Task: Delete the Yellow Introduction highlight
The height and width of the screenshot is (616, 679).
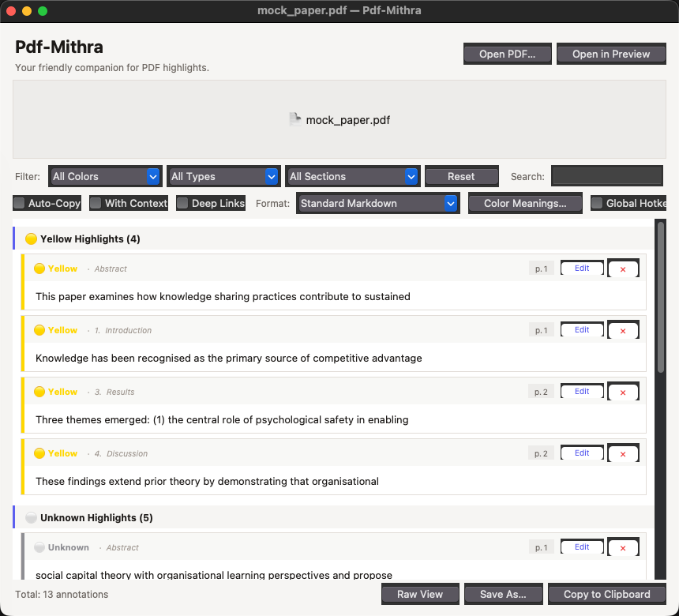Action: tap(623, 331)
